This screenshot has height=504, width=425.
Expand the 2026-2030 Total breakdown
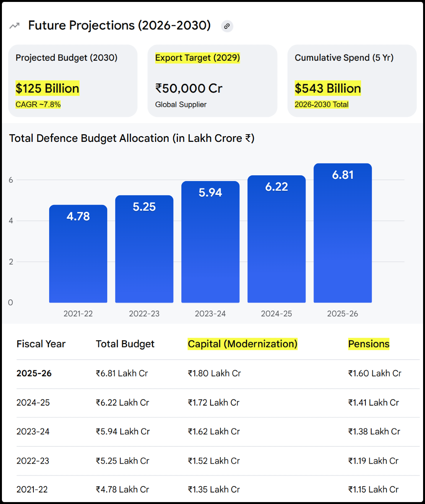[321, 104]
